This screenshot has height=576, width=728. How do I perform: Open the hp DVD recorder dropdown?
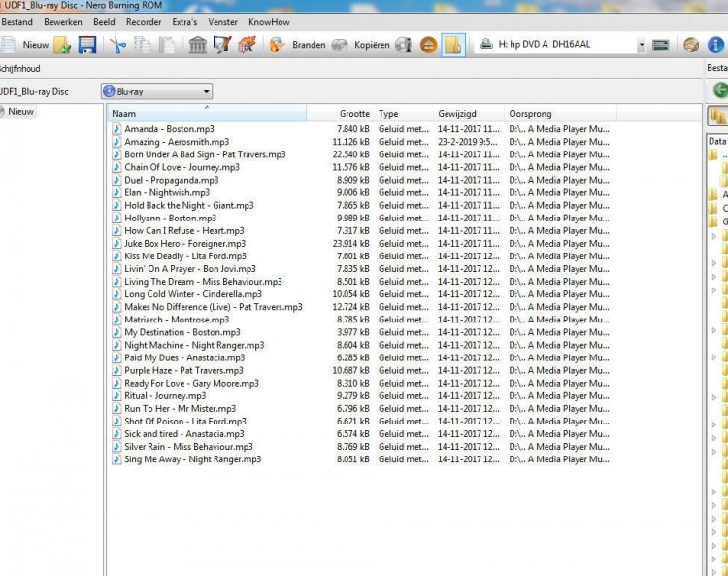pos(641,45)
